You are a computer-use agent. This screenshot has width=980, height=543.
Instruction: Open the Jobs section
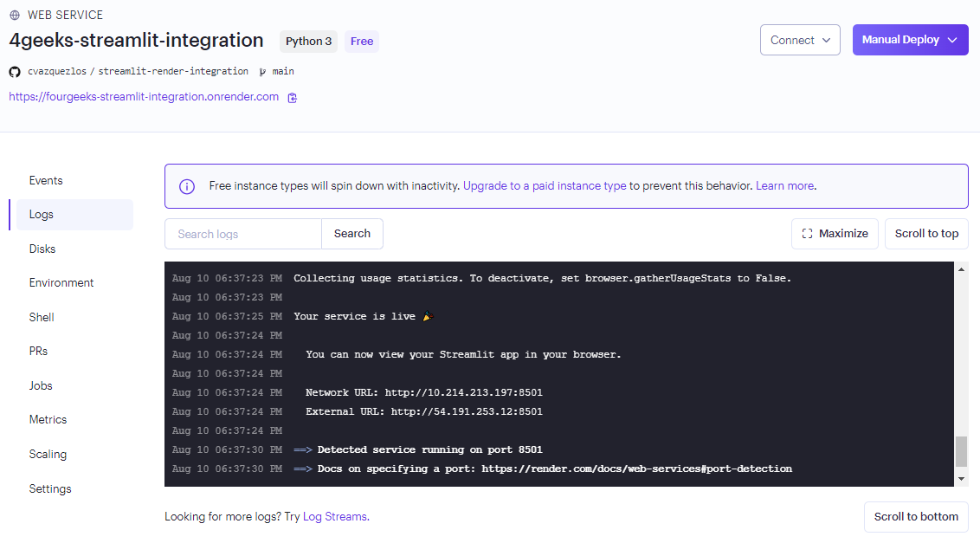pos(41,386)
